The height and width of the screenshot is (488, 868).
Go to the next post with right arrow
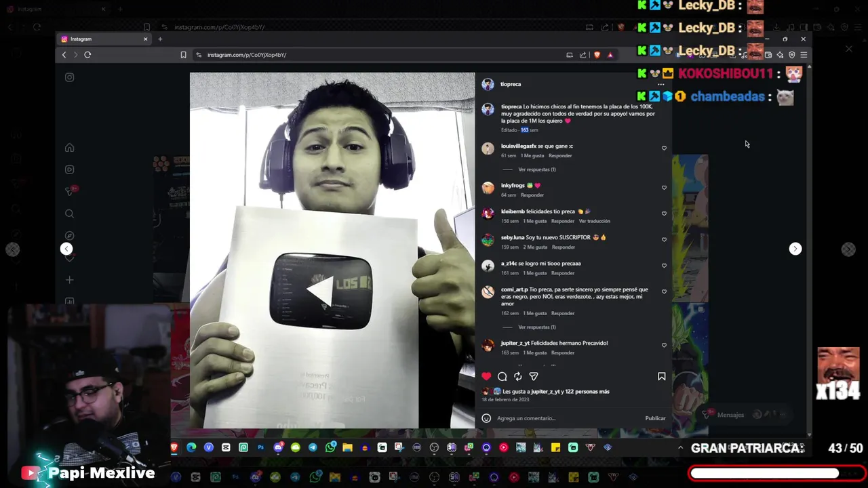pyautogui.click(x=795, y=249)
